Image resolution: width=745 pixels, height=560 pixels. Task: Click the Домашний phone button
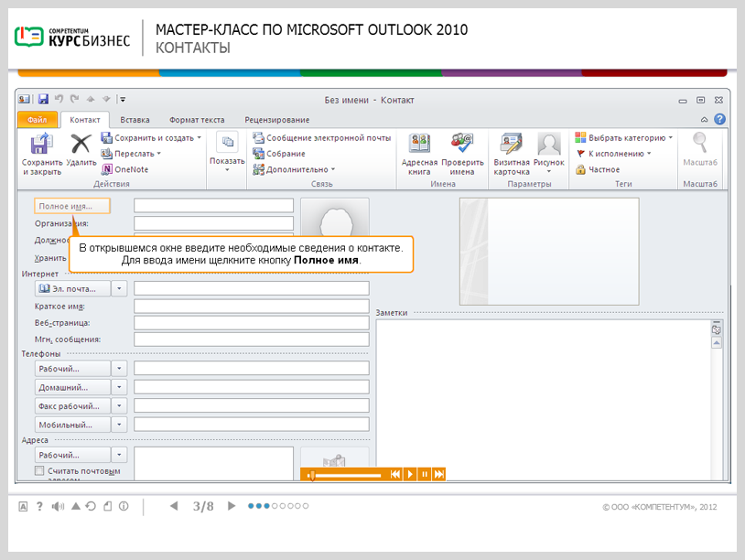pos(72,387)
